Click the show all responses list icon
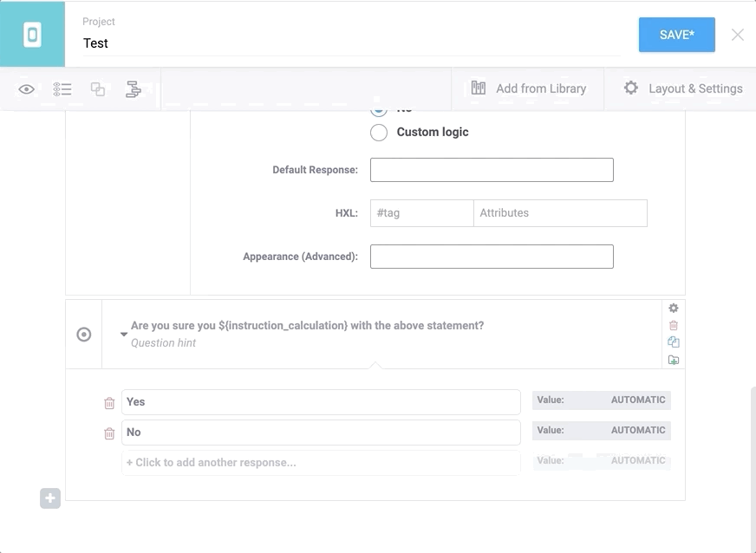Screen dimensions: 756x553 click(62, 88)
